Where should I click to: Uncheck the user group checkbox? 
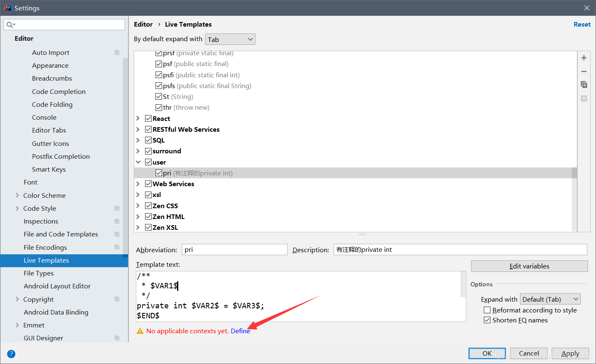pos(148,162)
